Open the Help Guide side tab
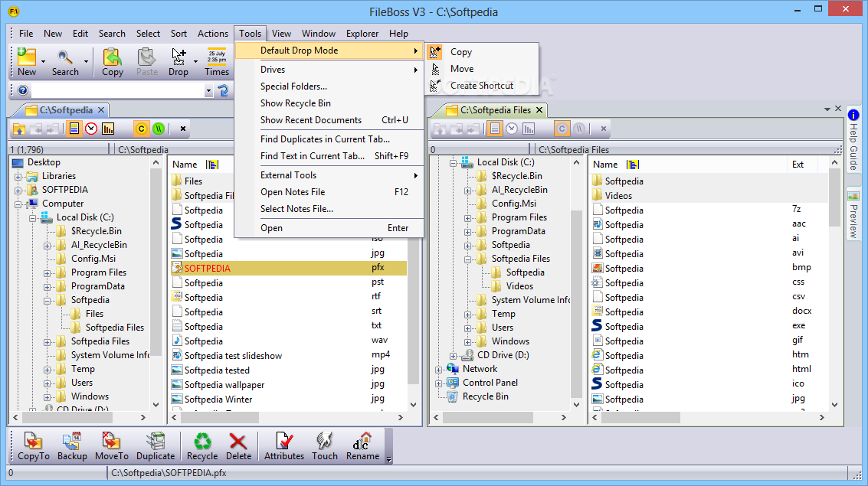 point(853,139)
